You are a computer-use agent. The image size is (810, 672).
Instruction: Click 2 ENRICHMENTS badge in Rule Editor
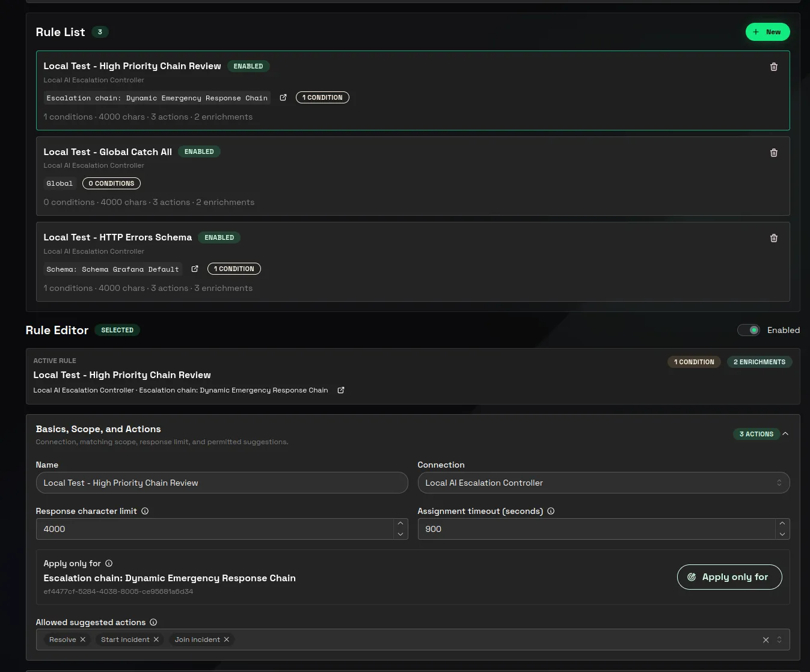759,362
